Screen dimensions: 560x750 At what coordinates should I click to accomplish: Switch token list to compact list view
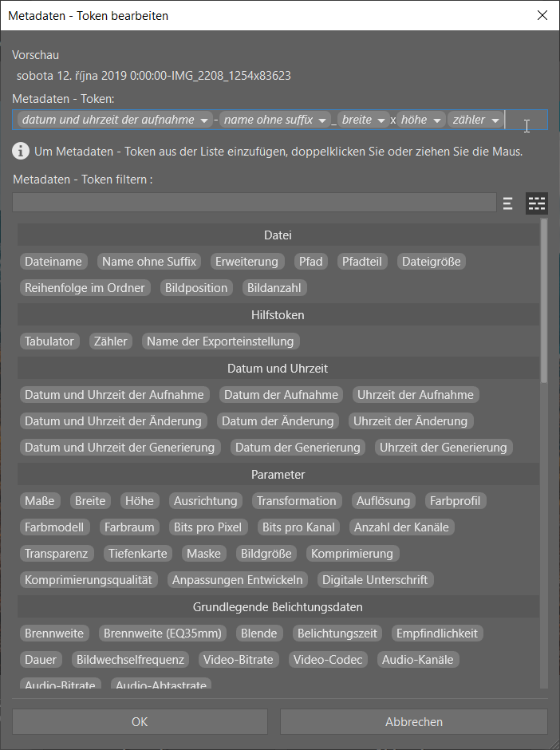pyautogui.click(x=507, y=203)
